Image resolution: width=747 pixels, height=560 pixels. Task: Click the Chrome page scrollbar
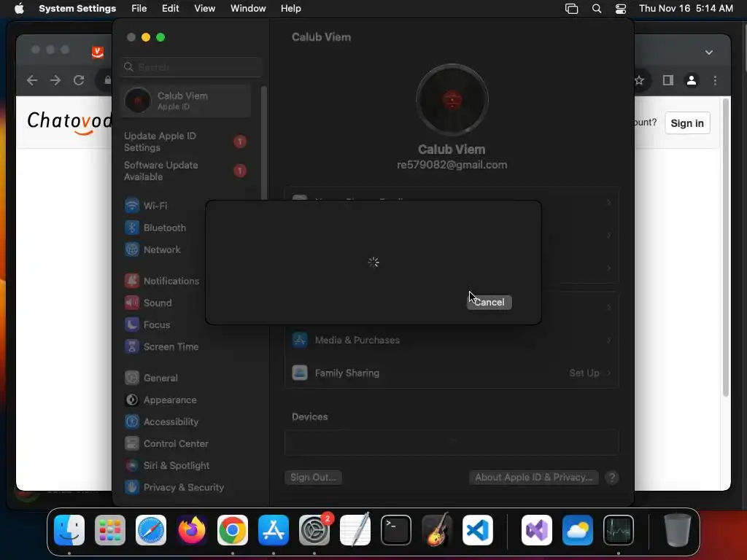click(726, 248)
